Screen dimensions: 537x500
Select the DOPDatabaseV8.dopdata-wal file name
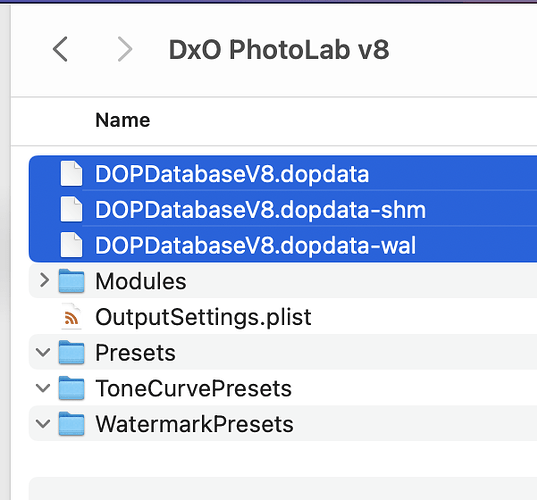click(255, 246)
